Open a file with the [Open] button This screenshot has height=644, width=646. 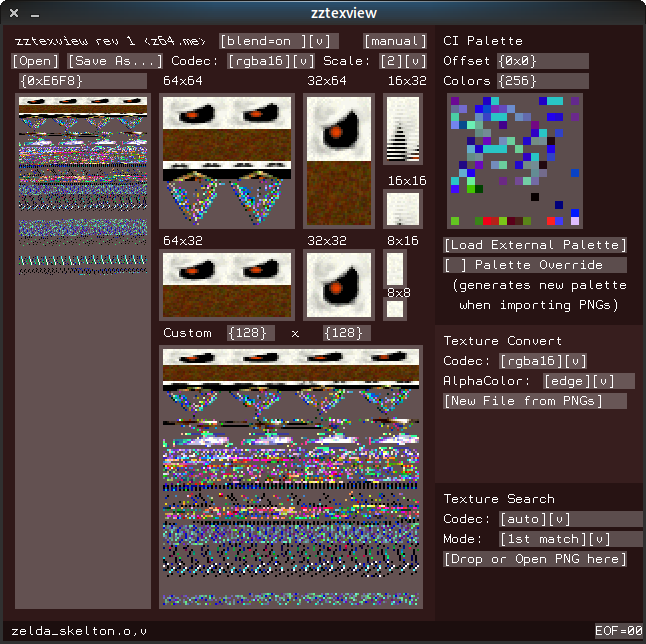point(35,61)
